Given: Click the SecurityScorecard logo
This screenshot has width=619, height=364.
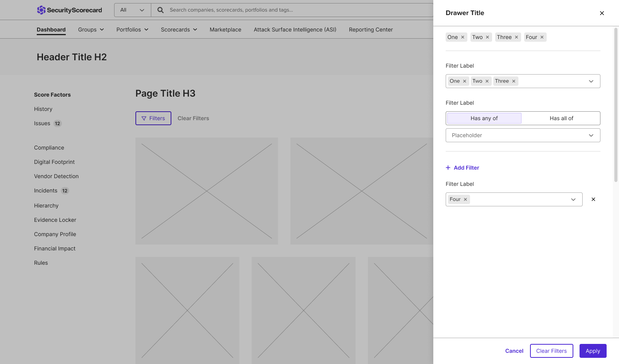Looking at the screenshot, I should [x=70, y=10].
